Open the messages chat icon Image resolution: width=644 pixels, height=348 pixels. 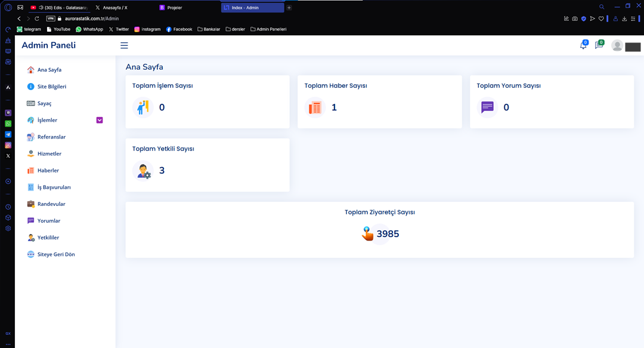[599, 45]
